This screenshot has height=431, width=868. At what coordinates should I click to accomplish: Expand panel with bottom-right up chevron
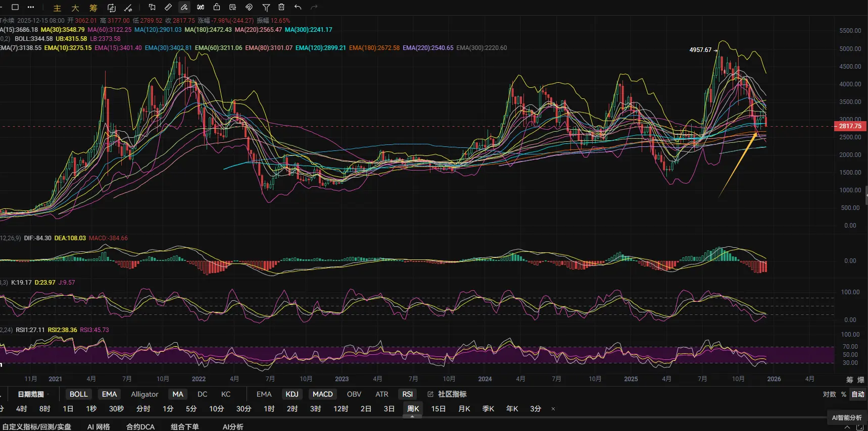[847, 427]
